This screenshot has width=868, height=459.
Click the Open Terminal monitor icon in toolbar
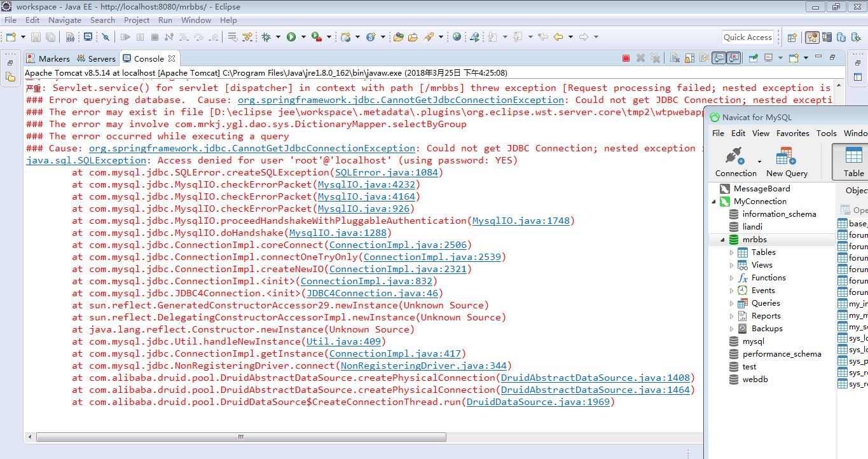click(88, 37)
